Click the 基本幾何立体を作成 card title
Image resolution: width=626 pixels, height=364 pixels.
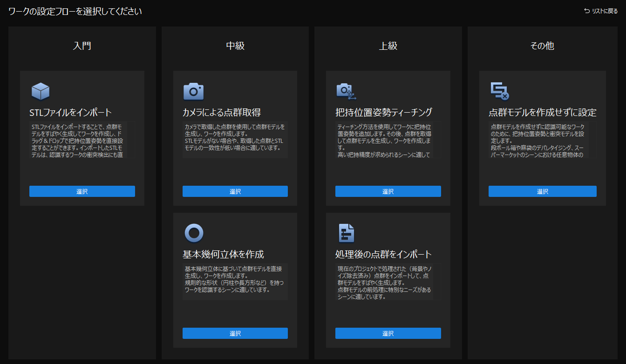click(223, 255)
